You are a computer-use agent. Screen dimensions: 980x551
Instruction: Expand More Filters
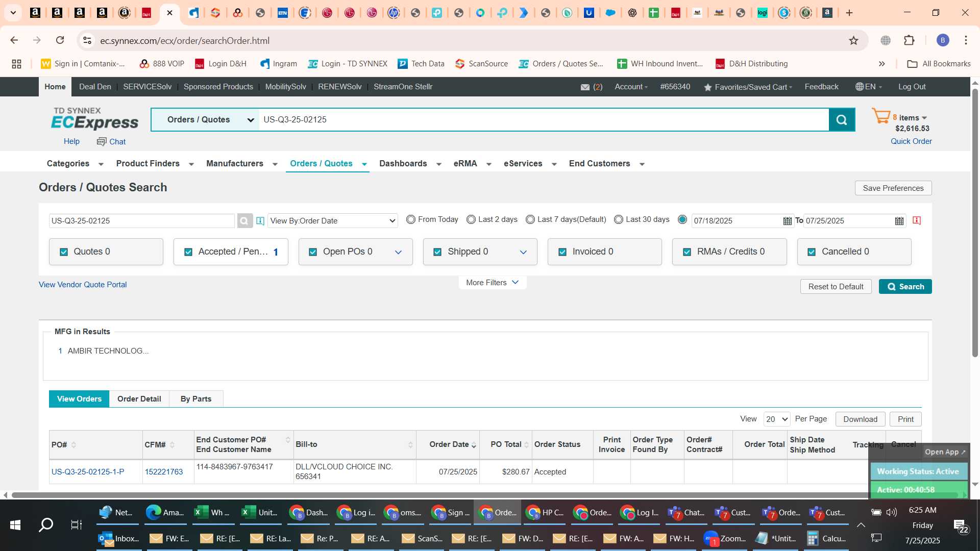[492, 283]
